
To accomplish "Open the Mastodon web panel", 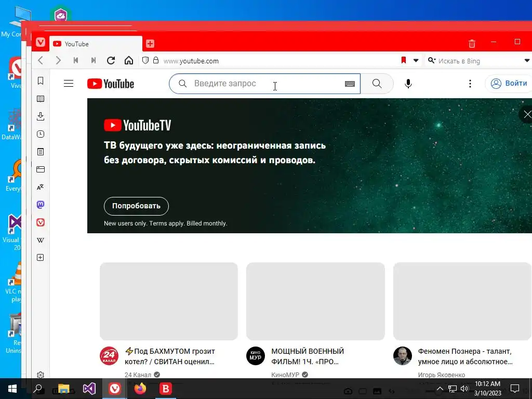I will (41, 205).
